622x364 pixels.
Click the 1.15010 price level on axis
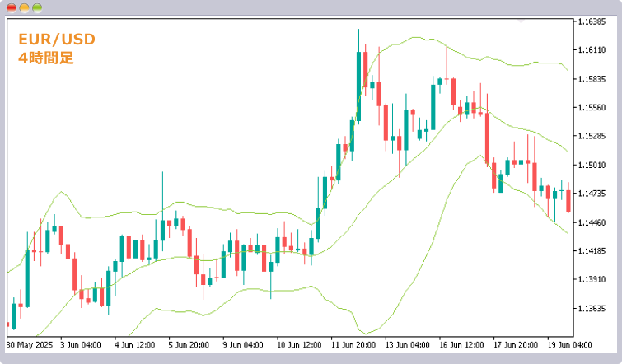[x=592, y=166]
